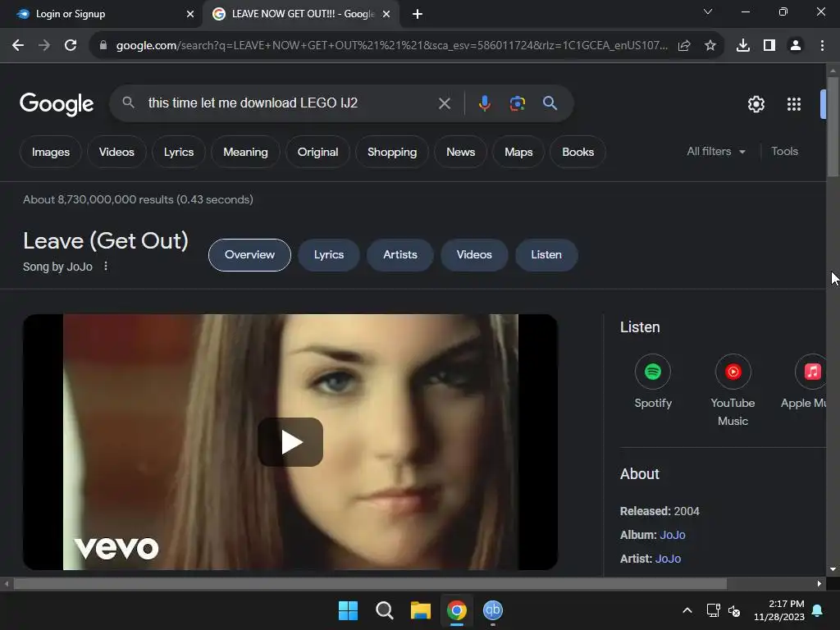Listen on YouTube Music
Viewport: 840px width, 630px height.
(733, 390)
